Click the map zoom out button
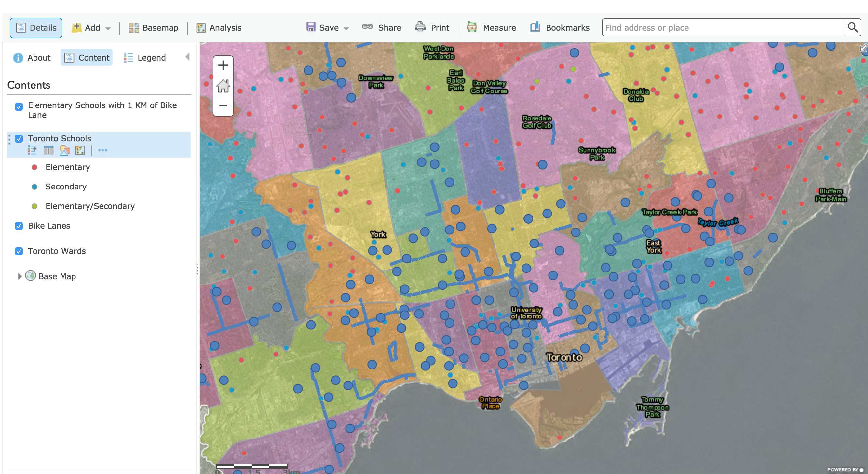The image size is (868, 474). (x=223, y=106)
